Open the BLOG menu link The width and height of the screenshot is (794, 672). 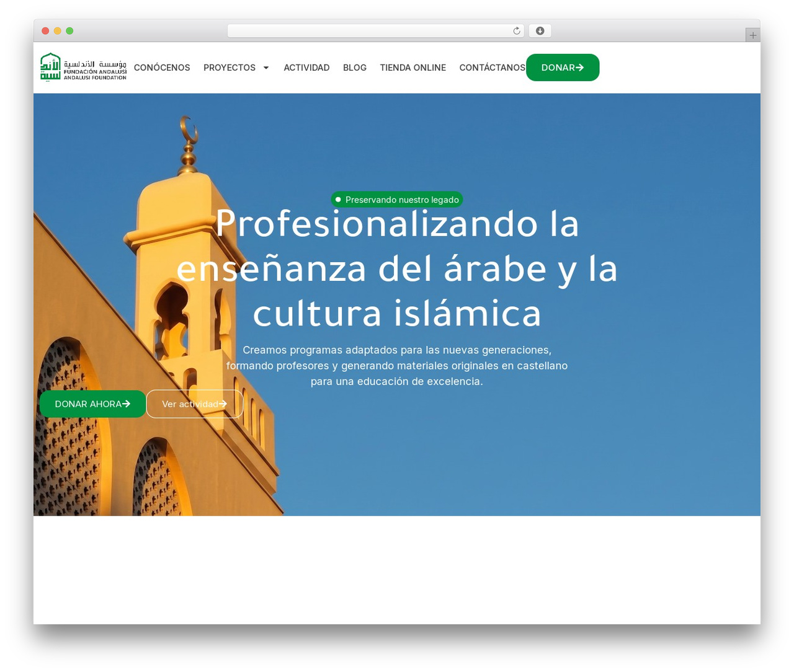355,68
